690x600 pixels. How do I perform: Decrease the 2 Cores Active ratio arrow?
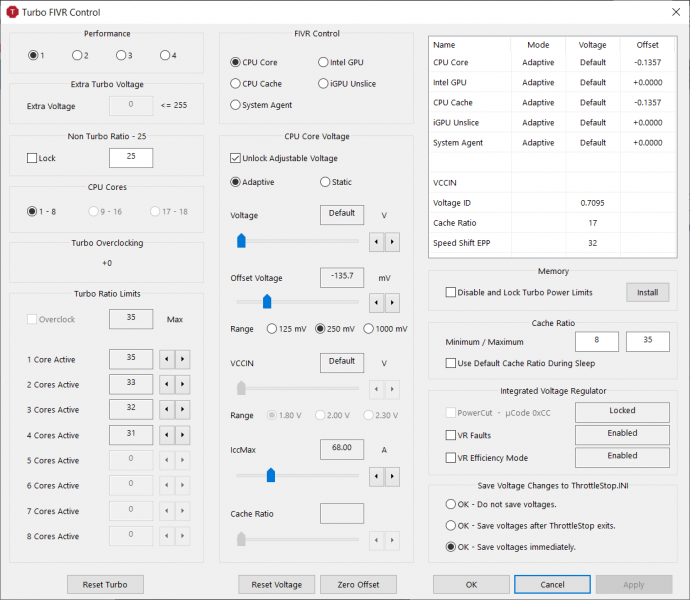click(168, 384)
